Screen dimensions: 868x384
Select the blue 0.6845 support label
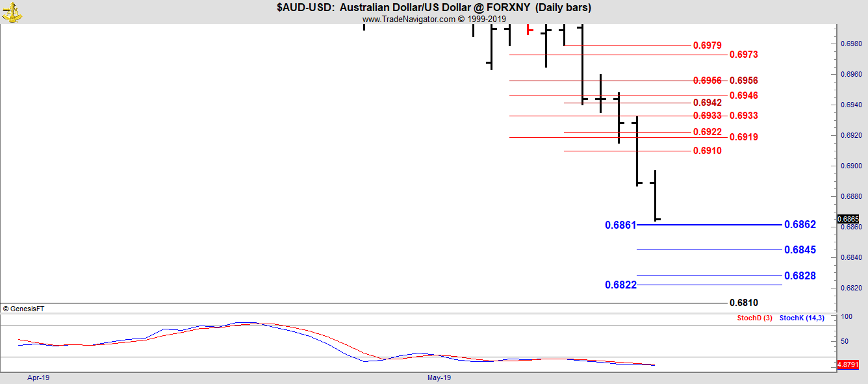coord(800,250)
